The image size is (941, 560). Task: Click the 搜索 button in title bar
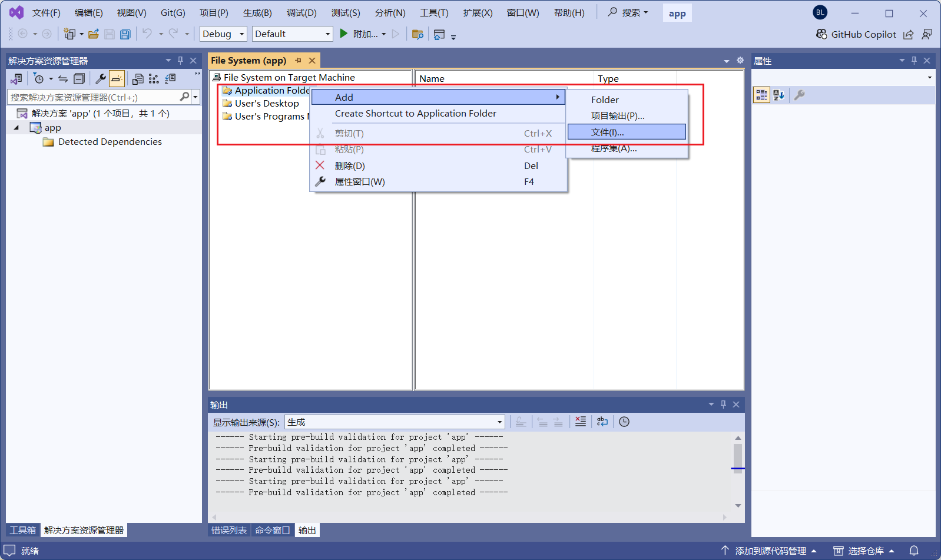tap(628, 12)
